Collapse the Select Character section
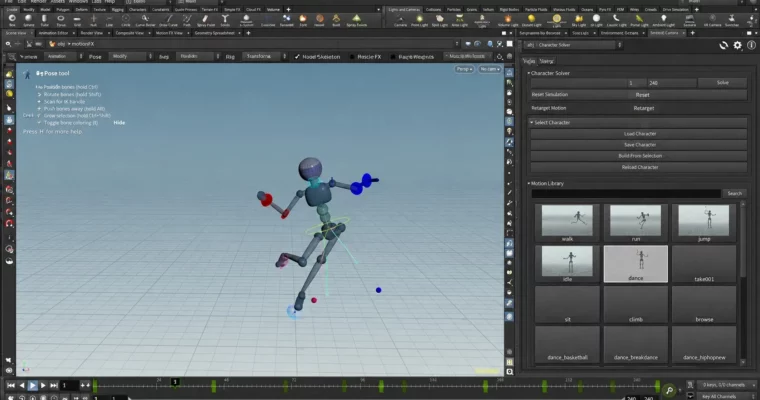 tap(532, 123)
